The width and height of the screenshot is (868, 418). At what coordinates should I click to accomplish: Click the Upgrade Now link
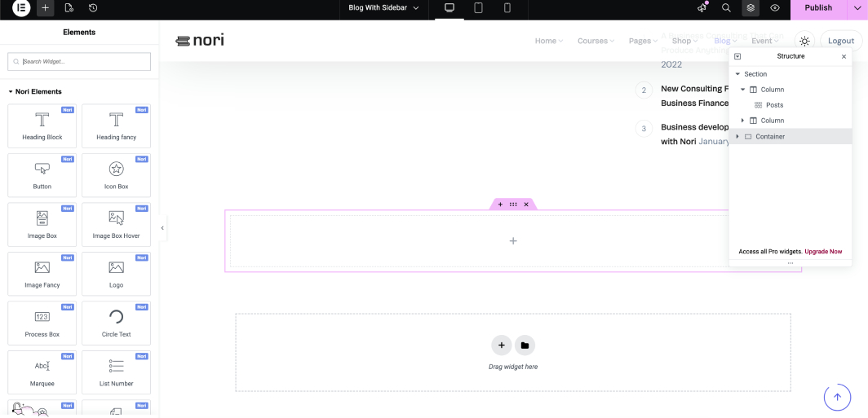tap(823, 252)
